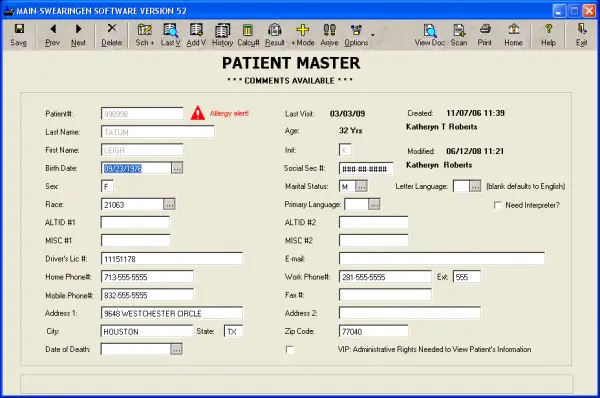This screenshot has height=398, width=600.
Task: Open the Letter Language lookup button
Action: pyautogui.click(x=475, y=186)
